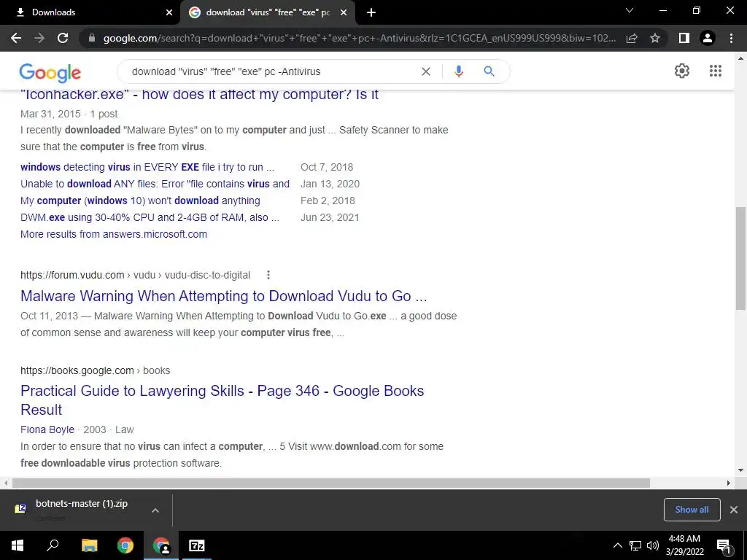The image size is (747, 560).
Task: Open a new tab with plus button
Action: click(371, 12)
